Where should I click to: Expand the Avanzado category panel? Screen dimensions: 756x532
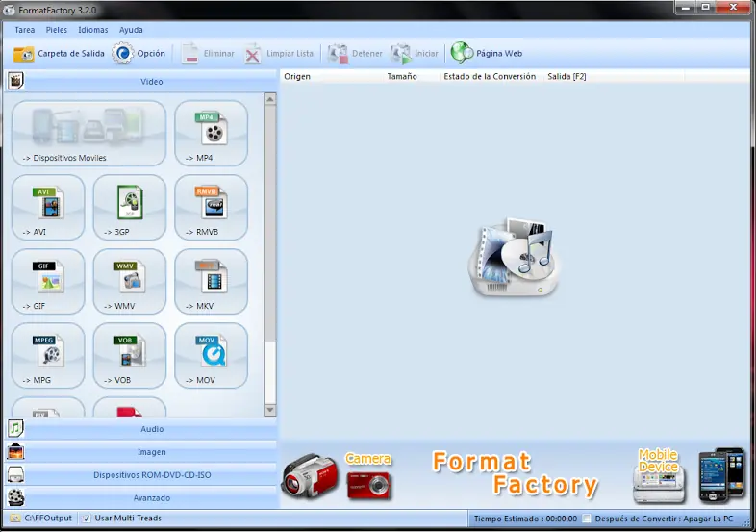141,497
